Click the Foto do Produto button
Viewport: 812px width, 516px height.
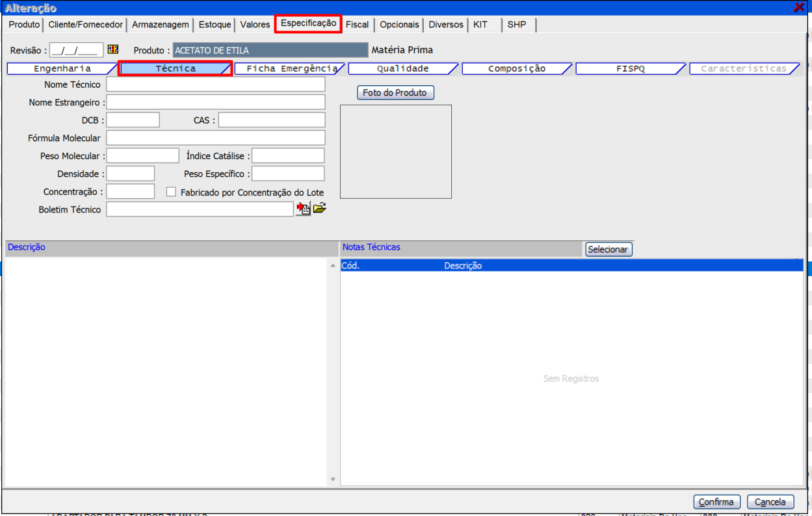(395, 93)
